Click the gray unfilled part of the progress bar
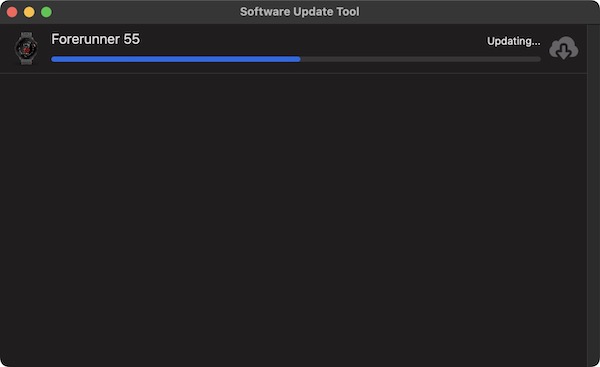 [421, 59]
